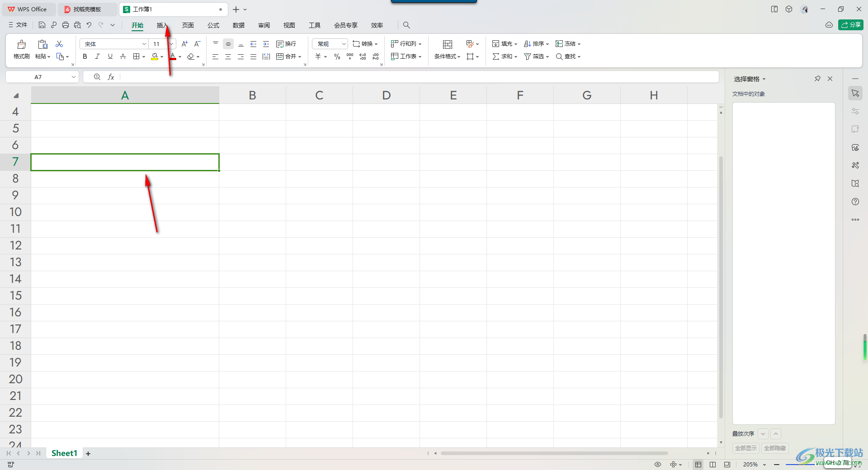The height and width of the screenshot is (470, 868).
Task: Select the Sheet1 worksheet tab
Action: 64,453
